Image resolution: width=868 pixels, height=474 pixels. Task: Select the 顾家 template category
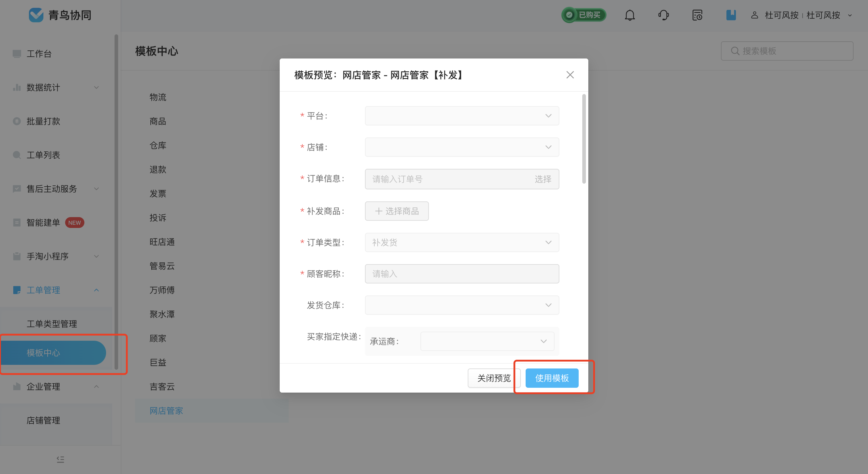(x=158, y=338)
